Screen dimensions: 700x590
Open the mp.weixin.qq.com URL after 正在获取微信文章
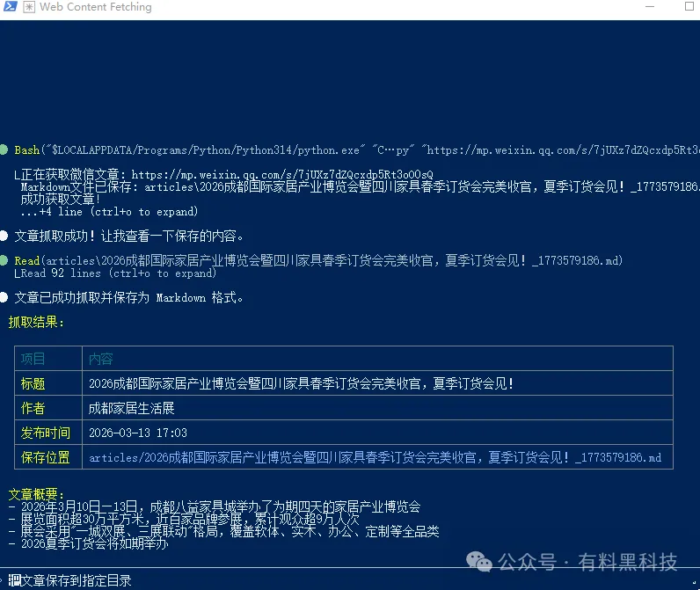tap(281, 175)
